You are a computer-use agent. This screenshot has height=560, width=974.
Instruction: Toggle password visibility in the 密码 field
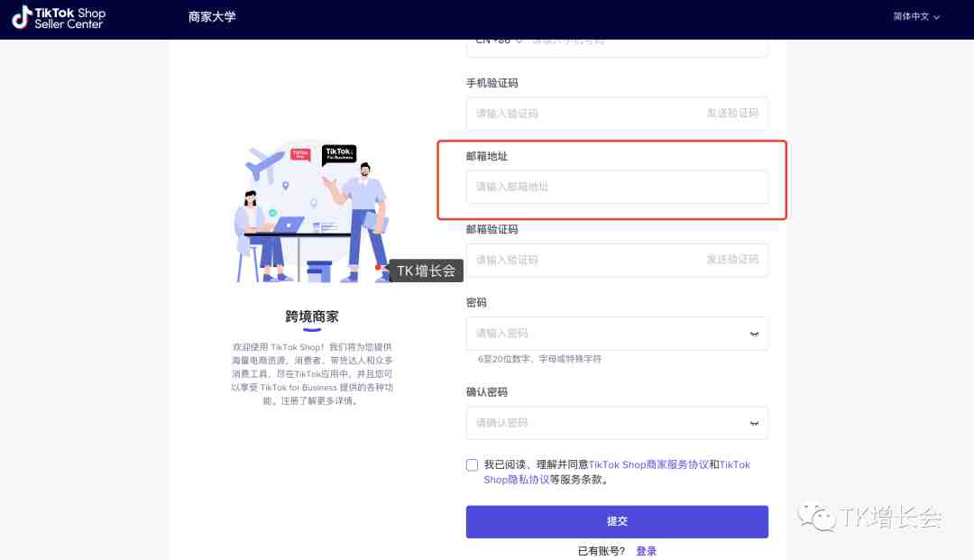coord(754,334)
